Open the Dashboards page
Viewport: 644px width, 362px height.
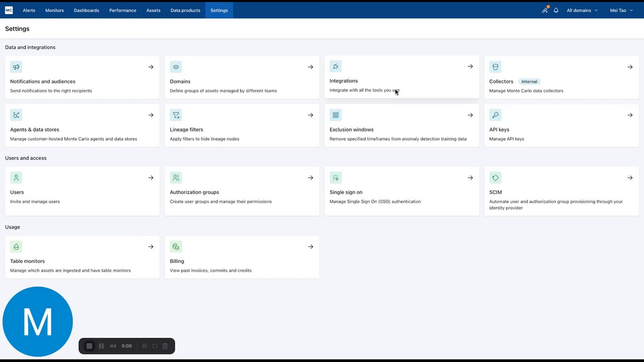pyautogui.click(x=87, y=10)
